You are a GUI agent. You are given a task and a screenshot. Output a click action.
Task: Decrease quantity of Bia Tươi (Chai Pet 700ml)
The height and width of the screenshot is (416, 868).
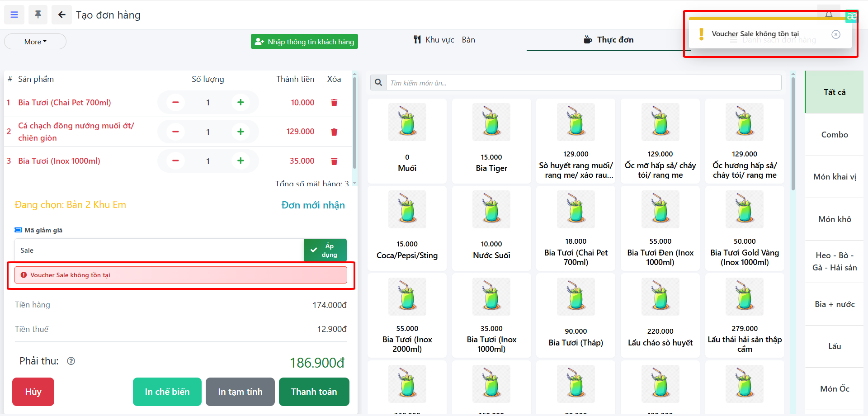(x=175, y=103)
